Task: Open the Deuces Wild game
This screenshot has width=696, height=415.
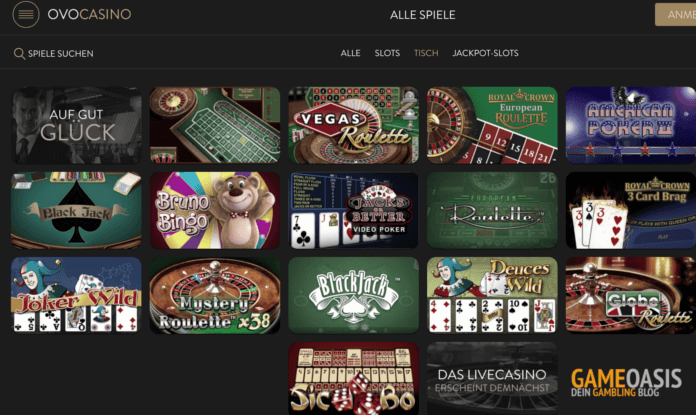Action: [x=492, y=295]
